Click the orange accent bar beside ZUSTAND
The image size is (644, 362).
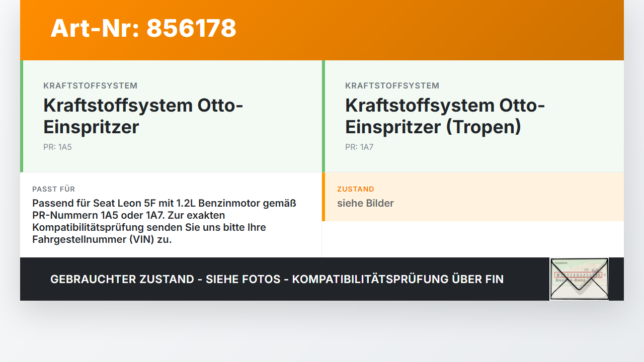[x=324, y=197]
